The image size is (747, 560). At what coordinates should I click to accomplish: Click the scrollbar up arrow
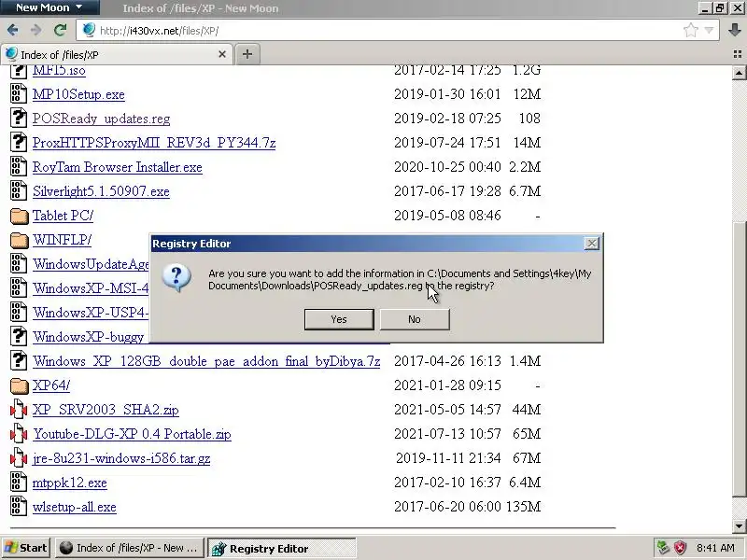click(x=739, y=73)
